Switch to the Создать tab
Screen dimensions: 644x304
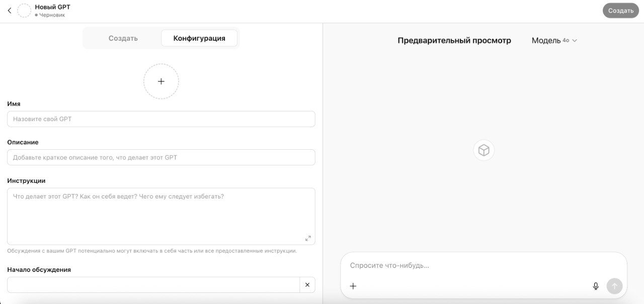[x=123, y=38]
